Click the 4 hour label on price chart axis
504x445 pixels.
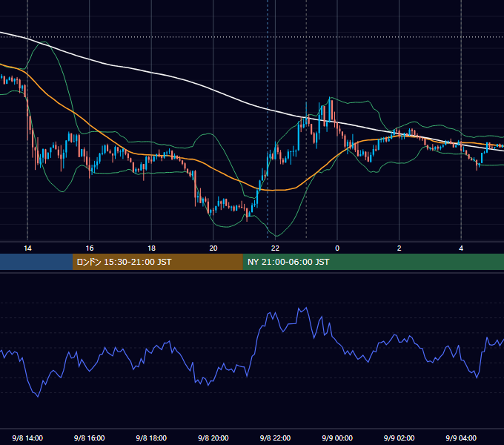(x=461, y=248)
